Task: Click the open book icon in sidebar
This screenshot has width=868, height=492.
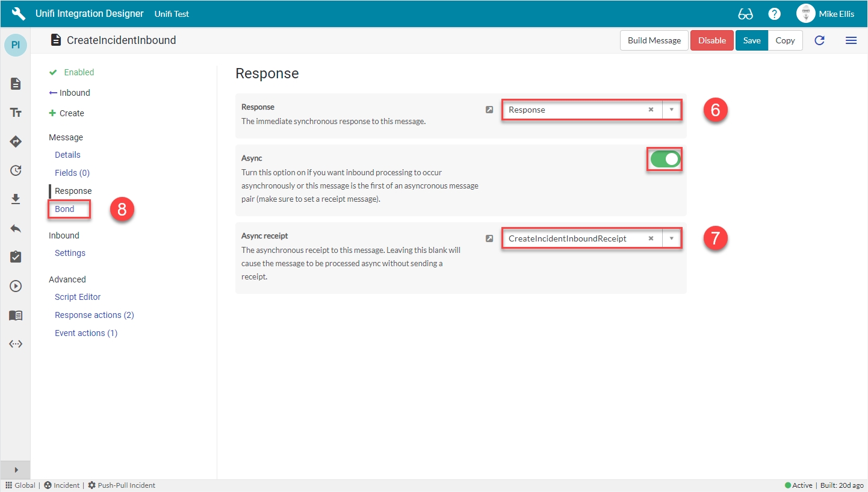Action: point(16,315)
